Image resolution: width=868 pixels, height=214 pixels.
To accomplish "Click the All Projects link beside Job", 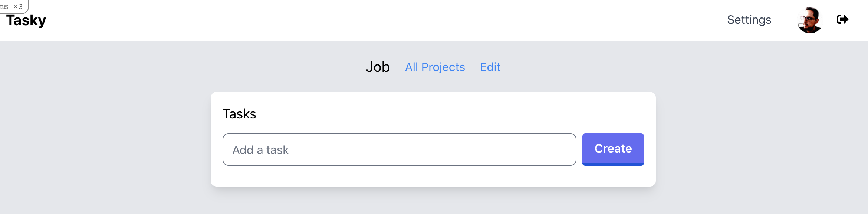I will pos(435,67).
